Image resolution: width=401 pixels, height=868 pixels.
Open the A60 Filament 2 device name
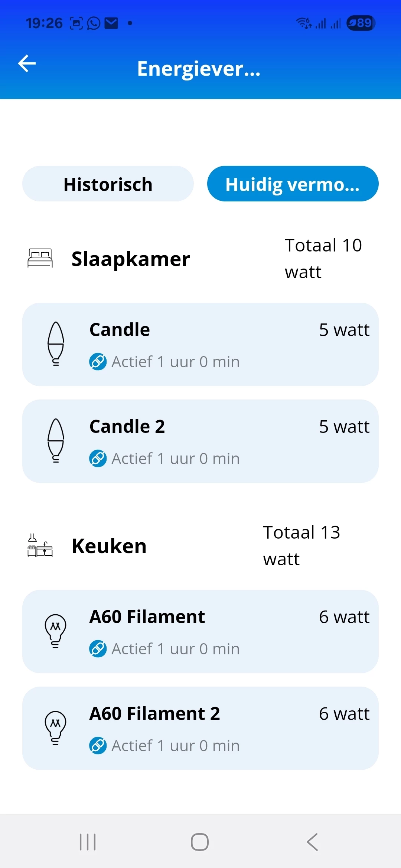pyautogui.click(x=154, y=714)
